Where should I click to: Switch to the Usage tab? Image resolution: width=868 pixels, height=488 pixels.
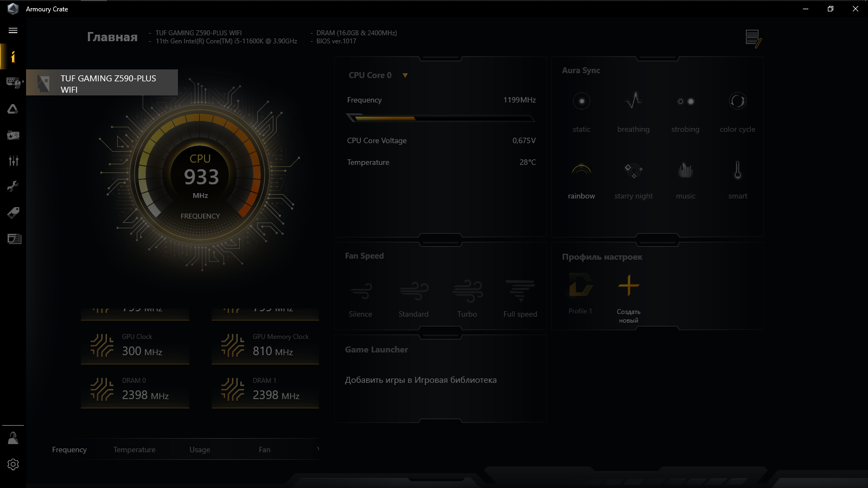point(200,450)
